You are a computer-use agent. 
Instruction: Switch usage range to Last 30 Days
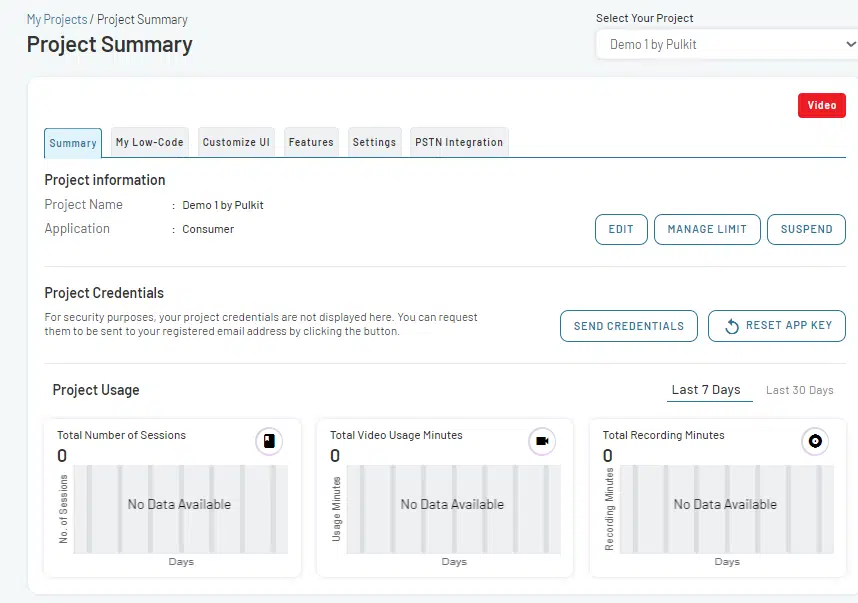pyautogui.click(x=799, y=390)
